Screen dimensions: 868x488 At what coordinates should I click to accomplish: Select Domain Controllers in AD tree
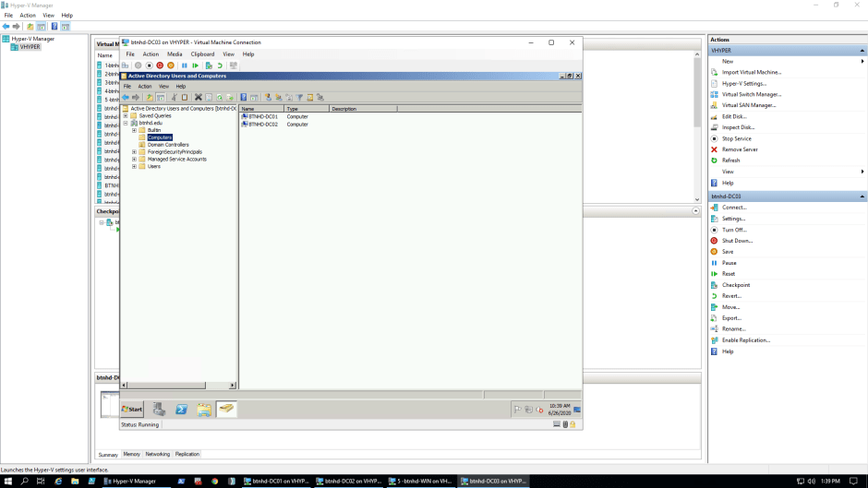tap(168, 145)
